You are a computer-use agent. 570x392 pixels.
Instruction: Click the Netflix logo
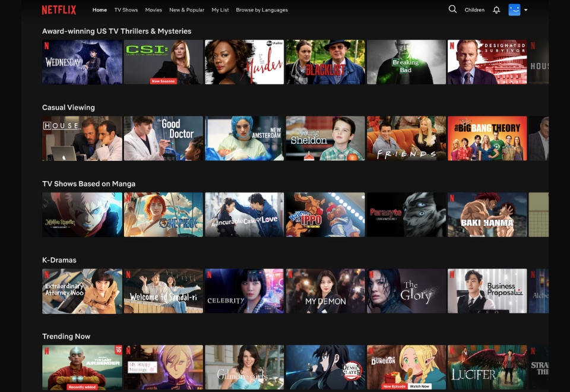pyautogui.click(x=59, y=10)
